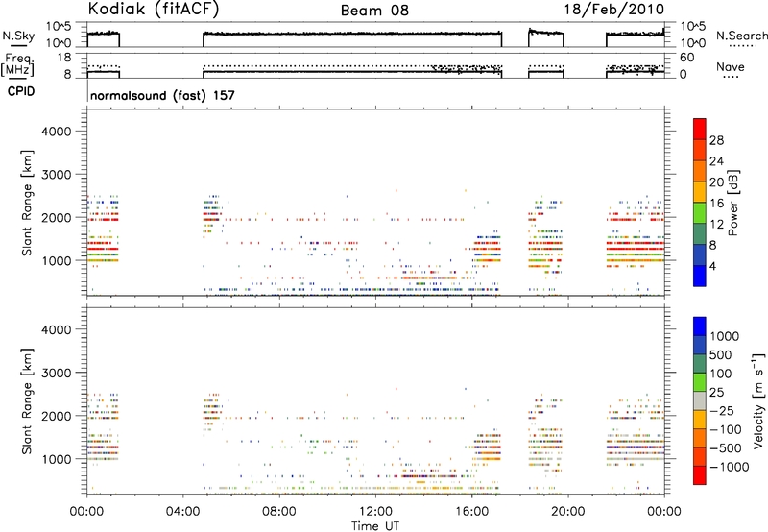This screenshot has width=768, height=532.
Task: Pick the light green segment of velocity colorbar
Action: pos(700,382)
